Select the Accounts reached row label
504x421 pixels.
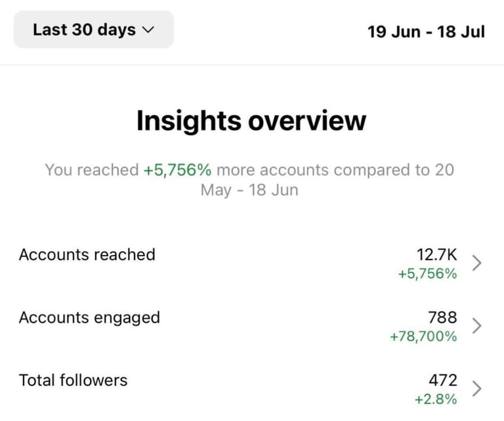87,255
